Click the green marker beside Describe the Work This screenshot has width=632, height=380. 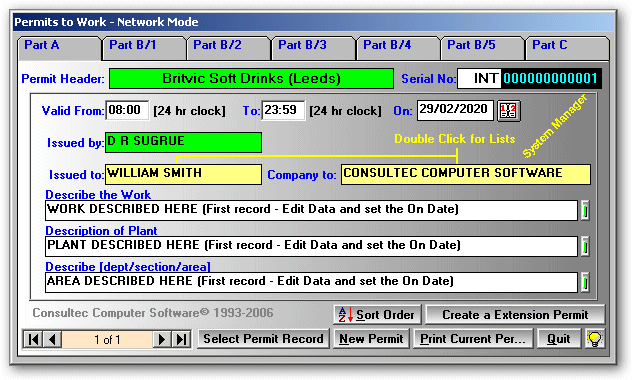[585, 210]
